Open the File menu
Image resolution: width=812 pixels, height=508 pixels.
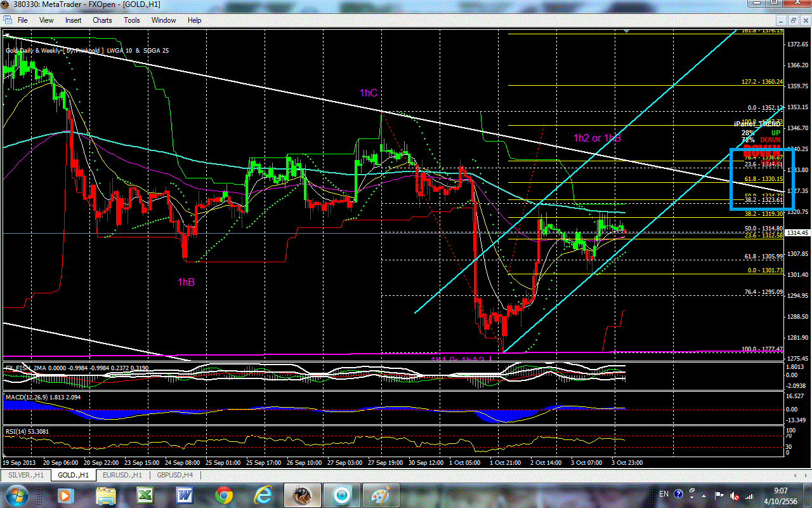[22, 20]
